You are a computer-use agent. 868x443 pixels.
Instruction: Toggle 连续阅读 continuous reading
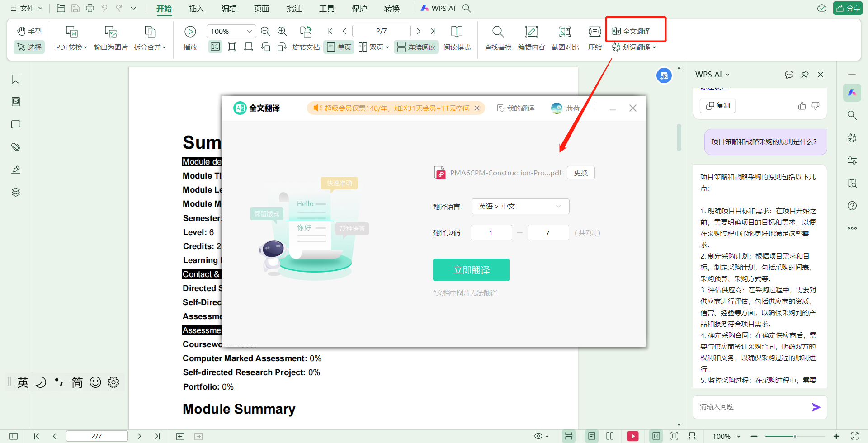[x=416, y=47]
